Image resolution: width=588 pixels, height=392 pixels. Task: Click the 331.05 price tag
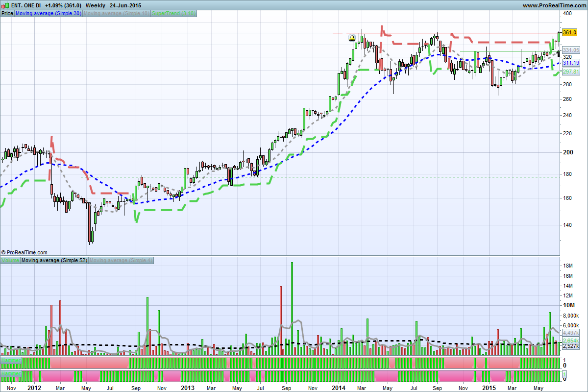tap(571, 50)
